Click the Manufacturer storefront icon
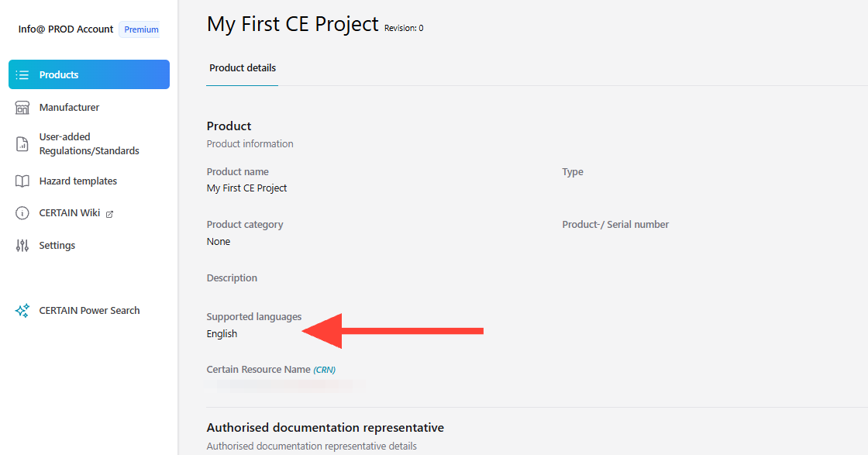This screenshot has height=455, width=868. (x=22, y=108)
